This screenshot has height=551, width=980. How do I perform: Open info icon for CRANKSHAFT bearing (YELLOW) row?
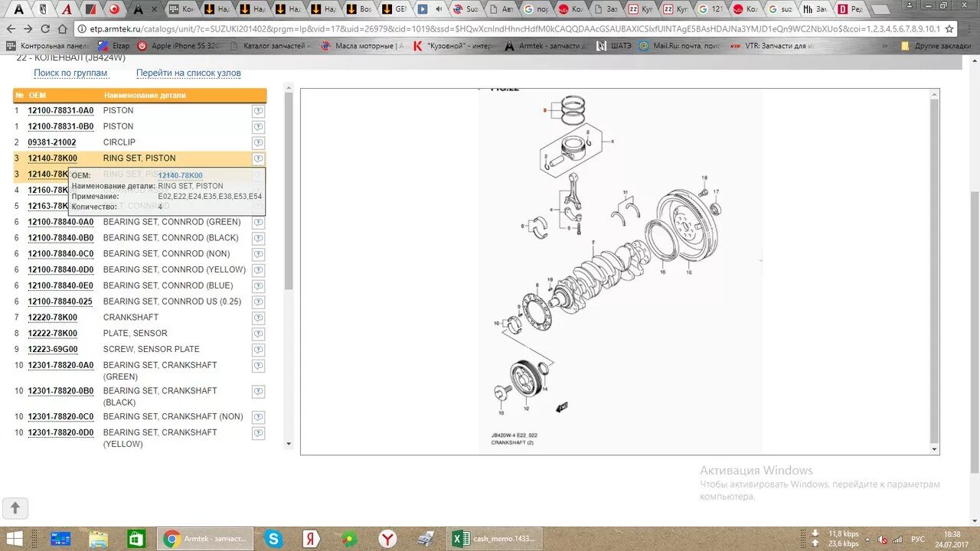[259, 434]
